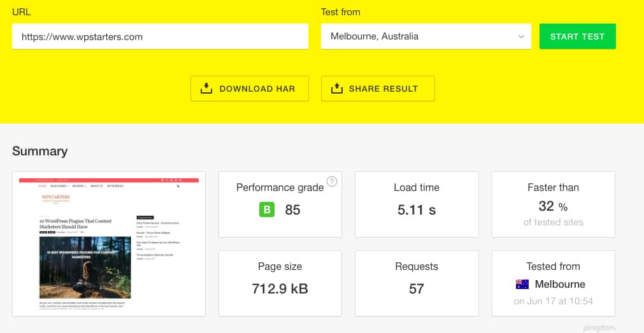This screenshot has height=333, width=644.
Task: Click the chevron arrow in location selector
Action: 520,37
